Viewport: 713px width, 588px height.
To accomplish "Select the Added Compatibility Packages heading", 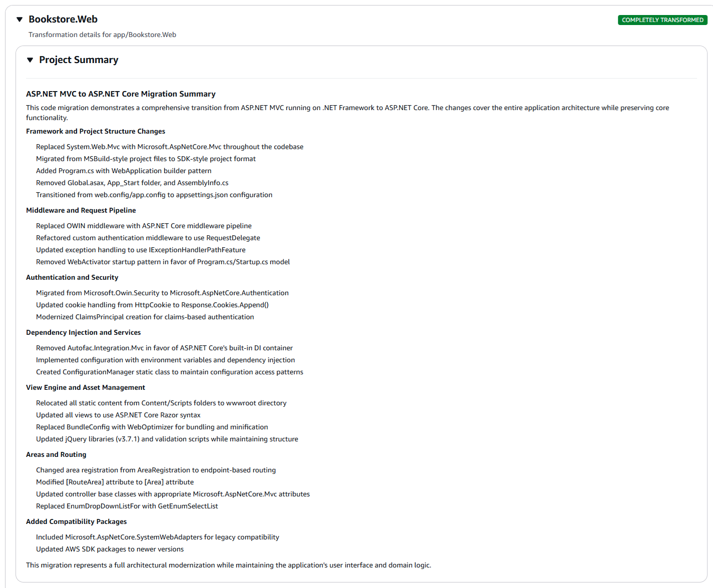I will tap(76, 521).
